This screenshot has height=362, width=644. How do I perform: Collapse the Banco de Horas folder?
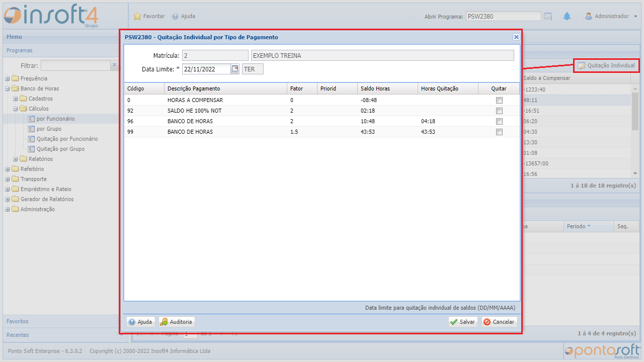pos(8,88)
